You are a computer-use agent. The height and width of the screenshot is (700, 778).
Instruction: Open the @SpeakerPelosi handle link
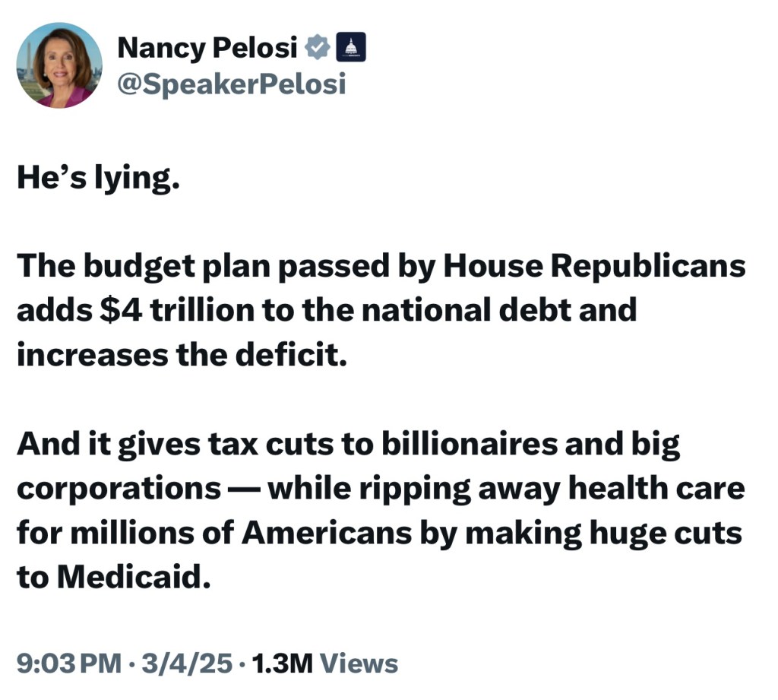point(231,84)
